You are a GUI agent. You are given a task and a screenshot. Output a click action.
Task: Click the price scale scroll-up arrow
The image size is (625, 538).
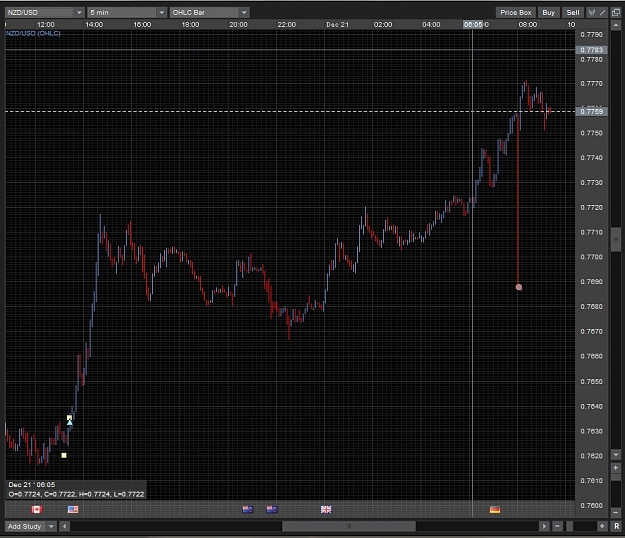[616, 26]
